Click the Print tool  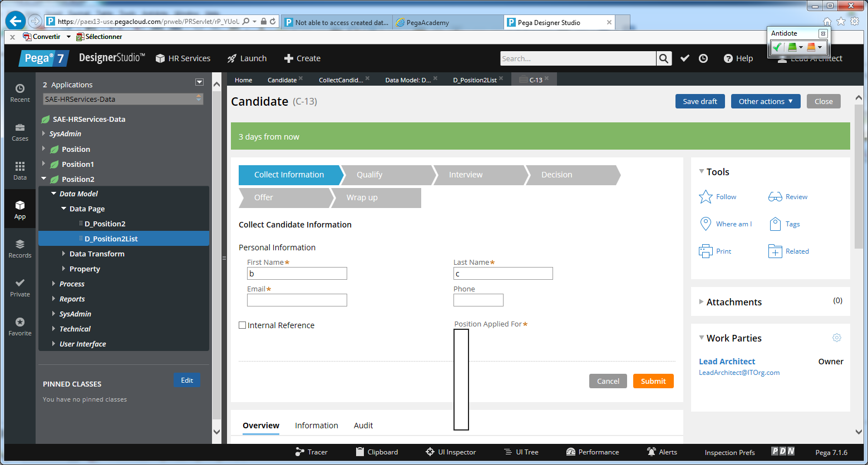715,251
